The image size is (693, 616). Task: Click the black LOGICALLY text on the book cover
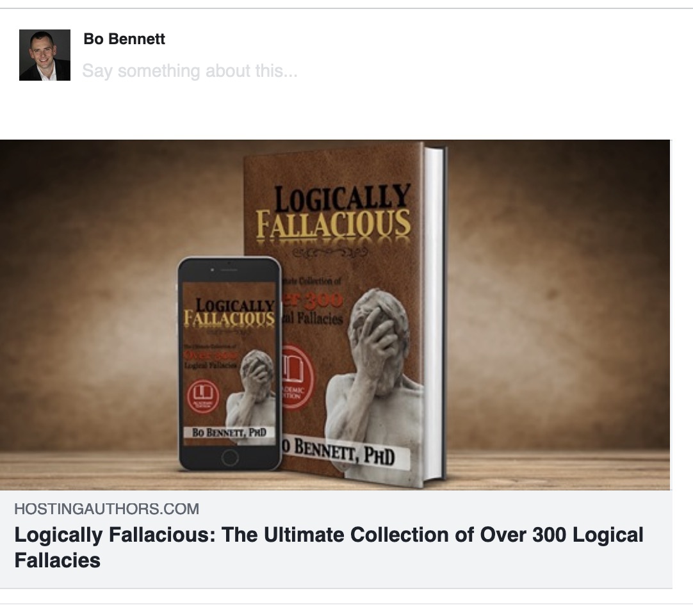pyautogui.click(x=342, y=197)
